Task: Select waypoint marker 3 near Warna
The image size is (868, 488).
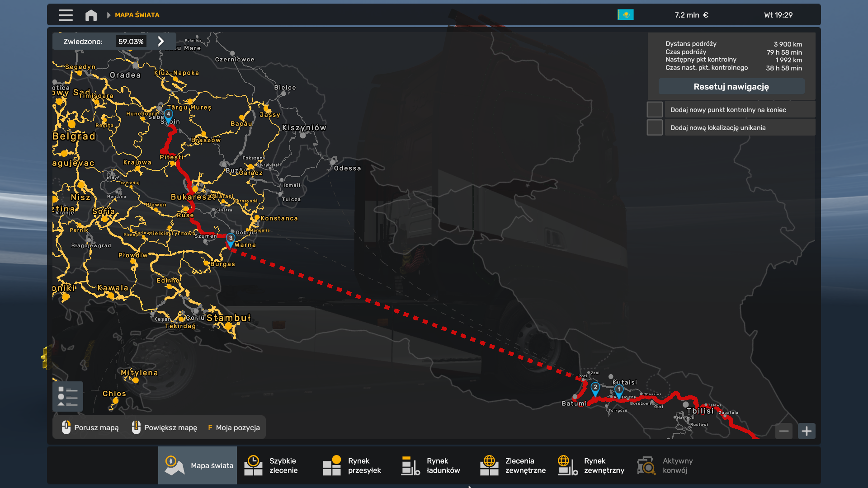Action: (x=231, y=239)
